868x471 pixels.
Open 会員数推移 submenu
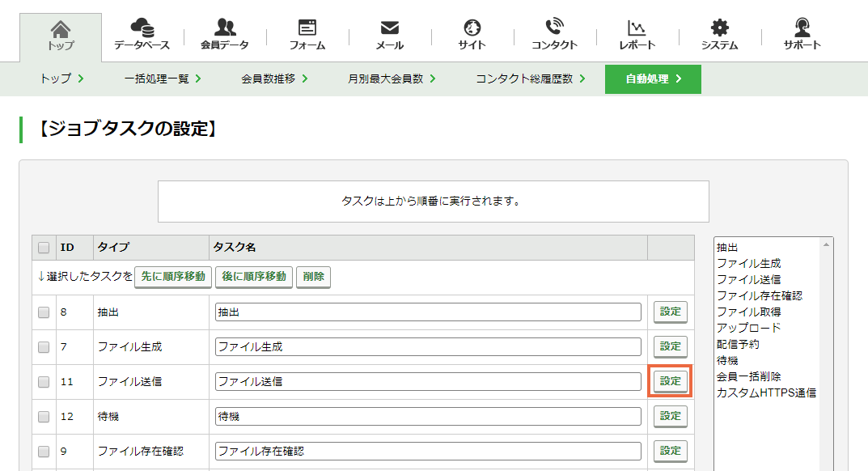(274, 78)
